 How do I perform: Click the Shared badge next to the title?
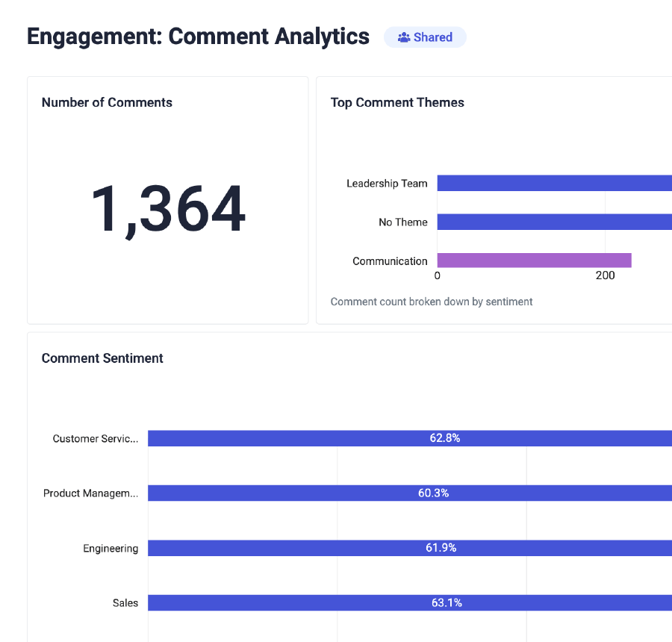click(x=425, y=37)
